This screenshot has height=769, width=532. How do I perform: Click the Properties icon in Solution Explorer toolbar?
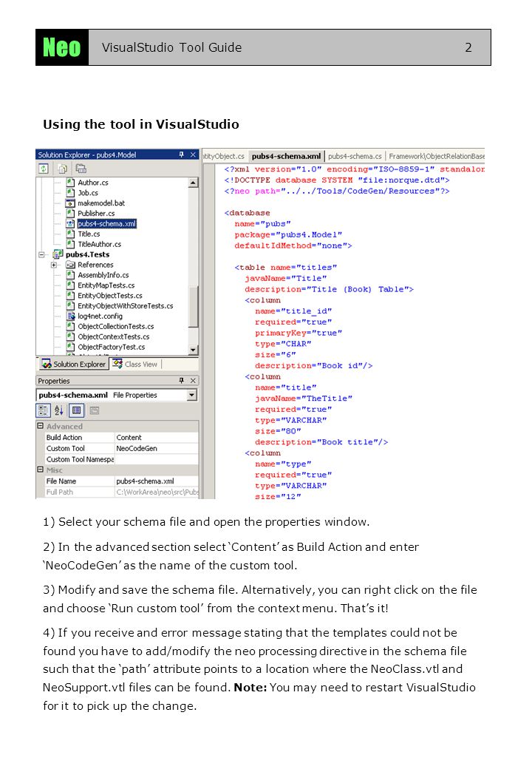81,169
